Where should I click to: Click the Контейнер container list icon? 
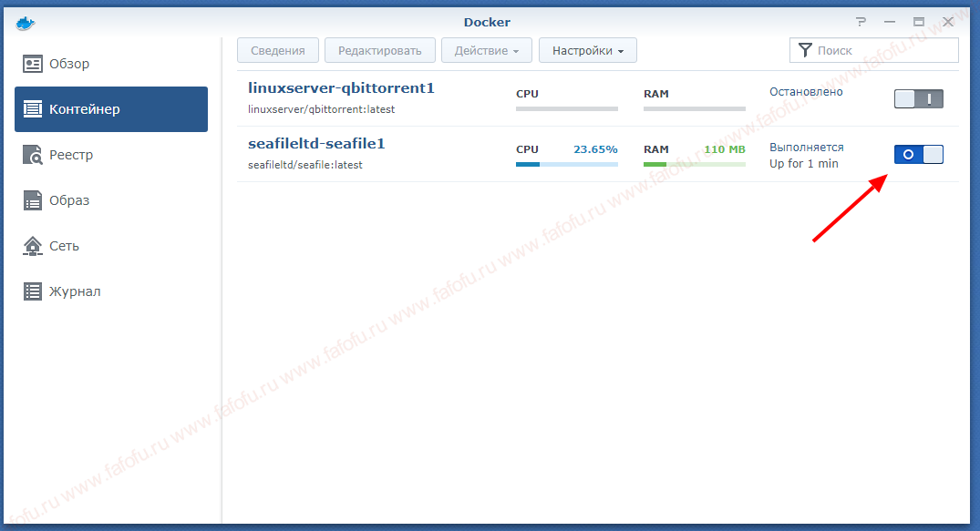click(x=33, y=109)
